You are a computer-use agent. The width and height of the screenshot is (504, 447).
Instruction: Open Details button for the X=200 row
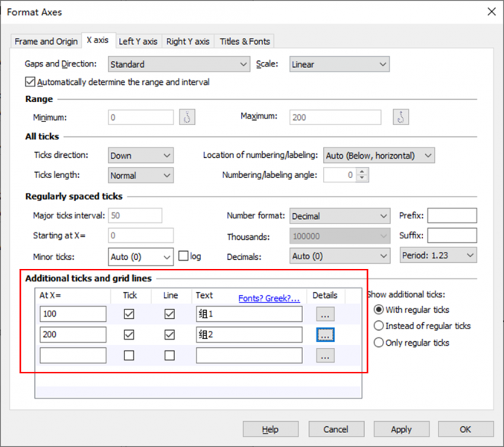tap(325, 335)
